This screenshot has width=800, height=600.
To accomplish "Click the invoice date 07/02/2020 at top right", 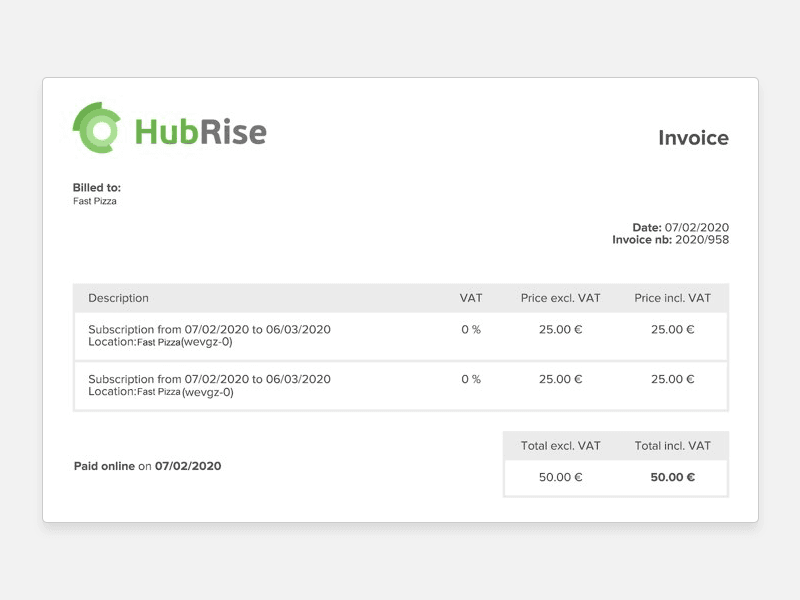I will coord(696,228).
